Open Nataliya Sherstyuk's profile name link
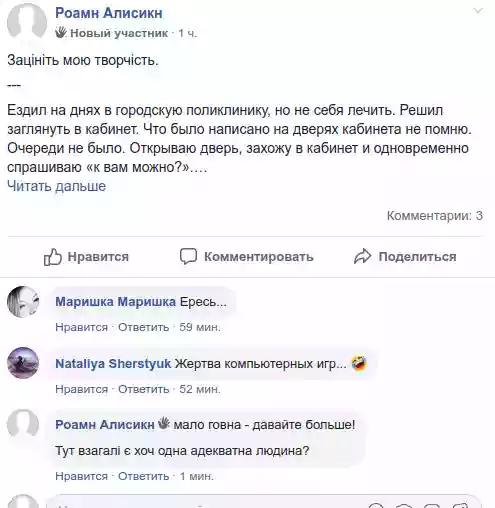Viewport: 495px width, 508px height. (x=113, y=363)
